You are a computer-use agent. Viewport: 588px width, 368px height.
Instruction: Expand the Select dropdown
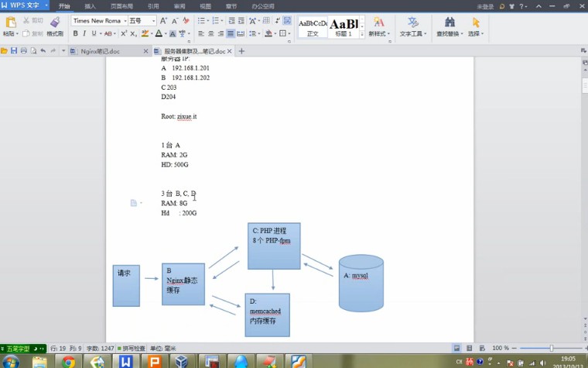[x=482, y=34]
